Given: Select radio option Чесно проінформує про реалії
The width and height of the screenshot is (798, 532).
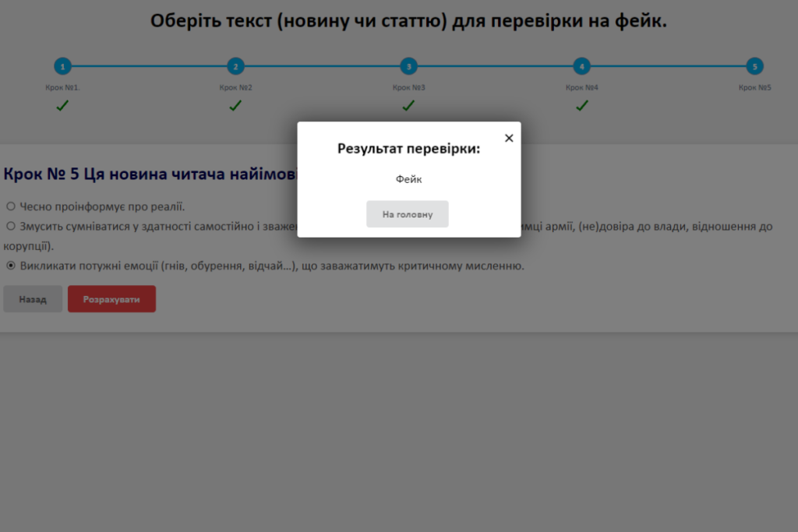Looking at the screenshot, I should tap(11, 206).
